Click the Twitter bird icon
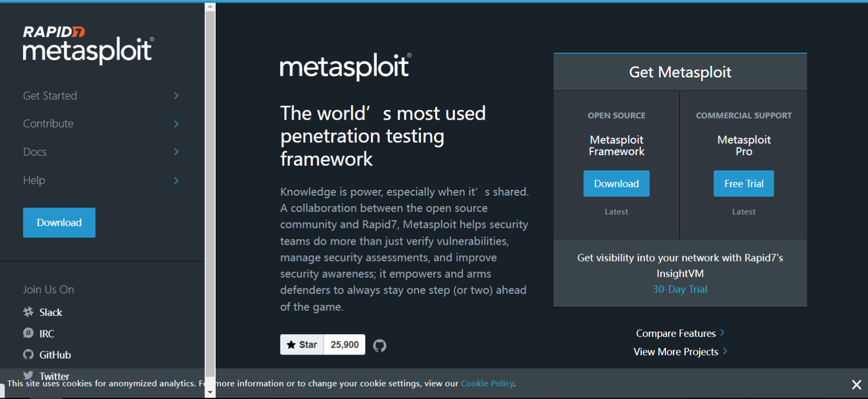The image size is (868, 399). (x=28, y=375)
